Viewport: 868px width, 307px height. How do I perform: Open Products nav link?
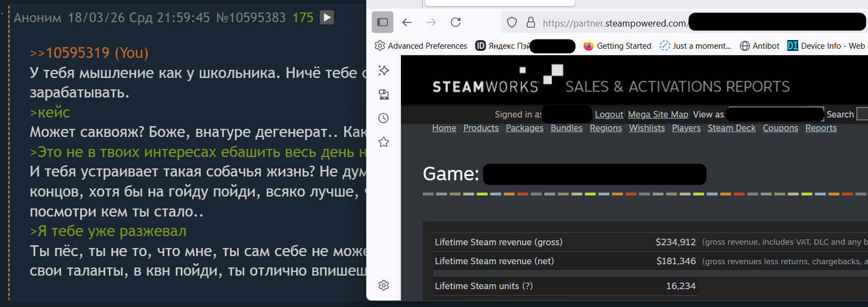click(x=481, y=128)
